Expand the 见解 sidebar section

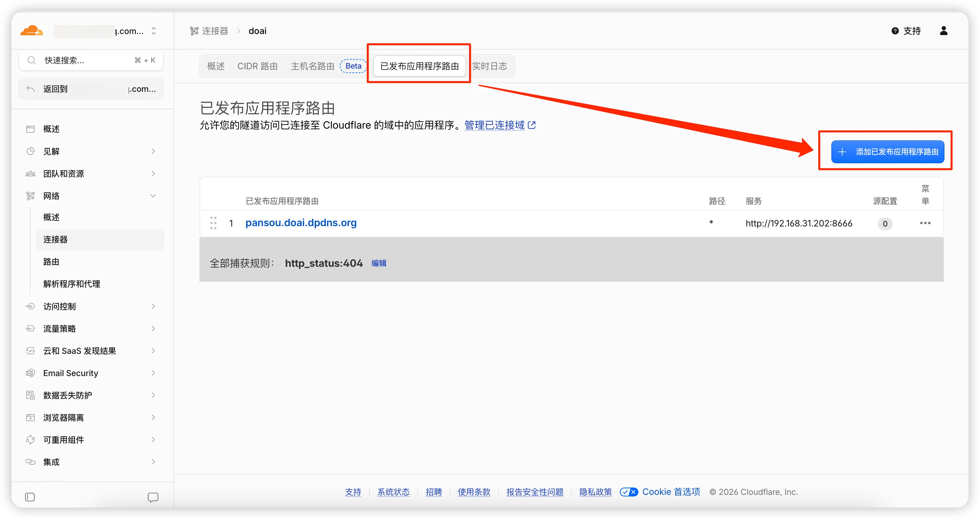click(153, 151)
